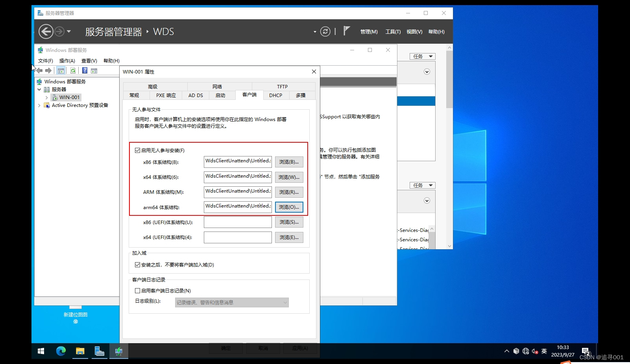This screenshot has height=364, width=630.
Task: Click the x64 (UEFI) path input field
Action: click(x=238, y=237)
